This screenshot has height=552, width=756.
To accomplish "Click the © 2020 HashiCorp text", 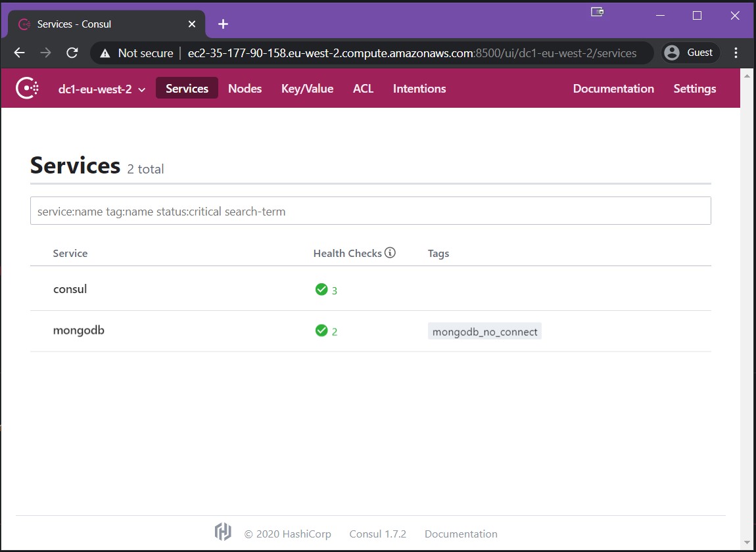I will (288, 534).
